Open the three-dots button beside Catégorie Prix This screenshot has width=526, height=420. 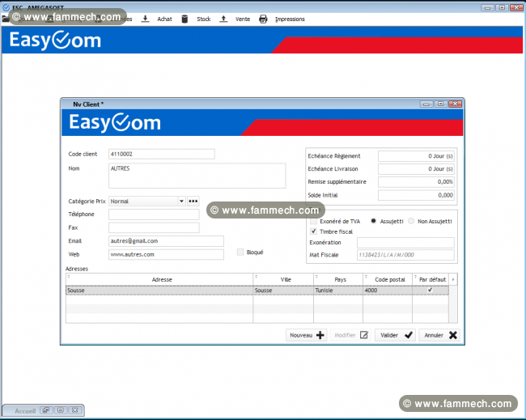click(x=193, y=201)
